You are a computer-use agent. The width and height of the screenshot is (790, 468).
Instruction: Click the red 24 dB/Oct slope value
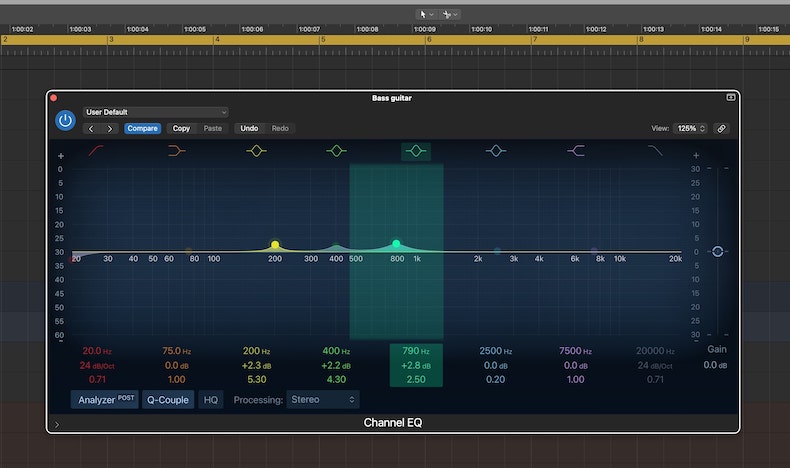click(x=97, y=365)
